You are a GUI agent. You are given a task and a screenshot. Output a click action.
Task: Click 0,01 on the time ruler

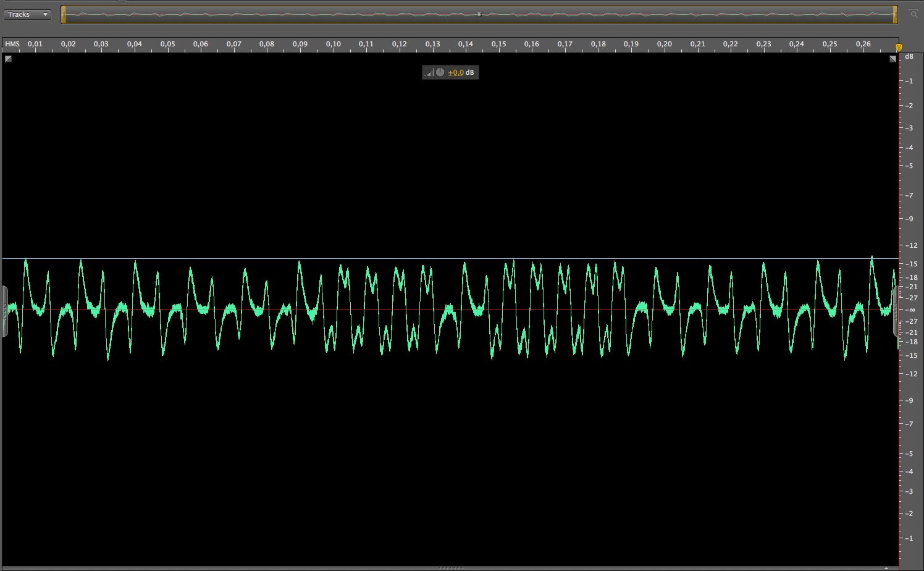pos(35,44)
